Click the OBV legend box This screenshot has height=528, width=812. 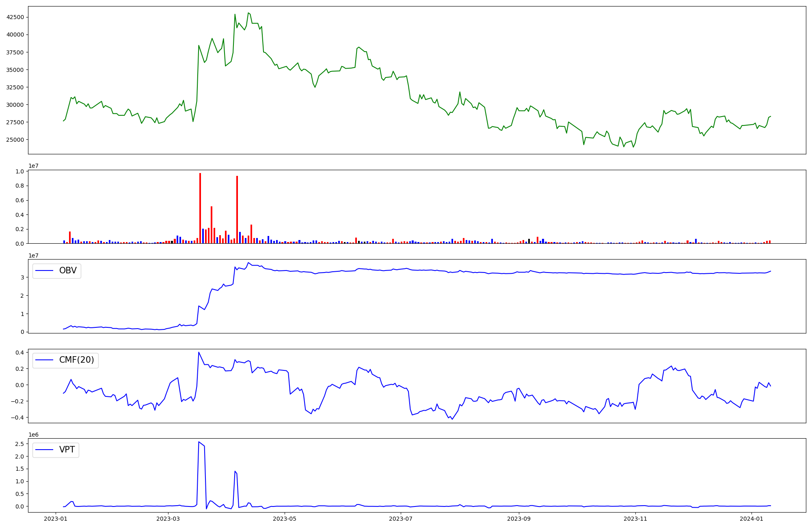(x=57, y=271)
